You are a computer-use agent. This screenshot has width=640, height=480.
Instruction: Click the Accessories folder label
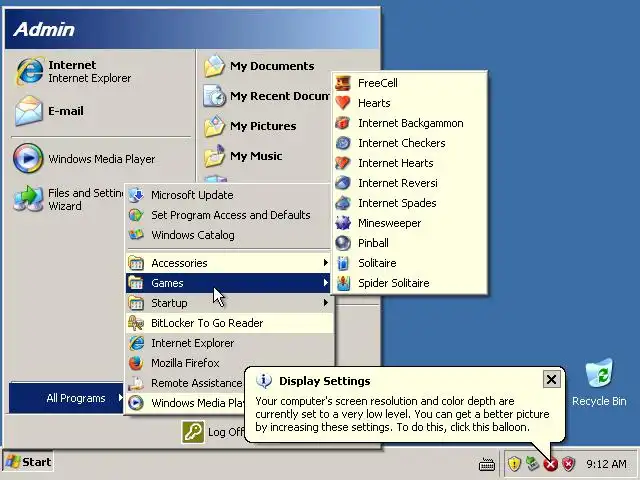(179, 263)
